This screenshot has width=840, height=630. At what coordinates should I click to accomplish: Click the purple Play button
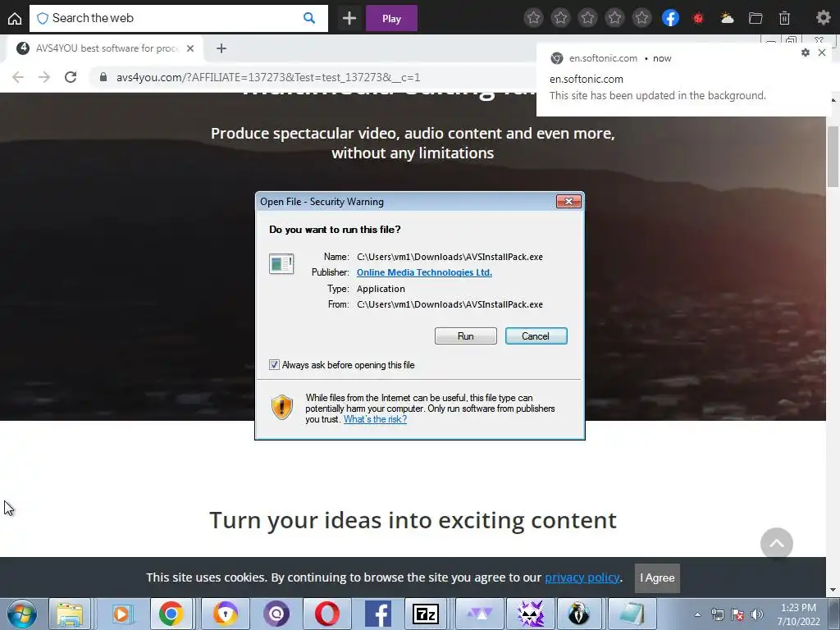391,18
